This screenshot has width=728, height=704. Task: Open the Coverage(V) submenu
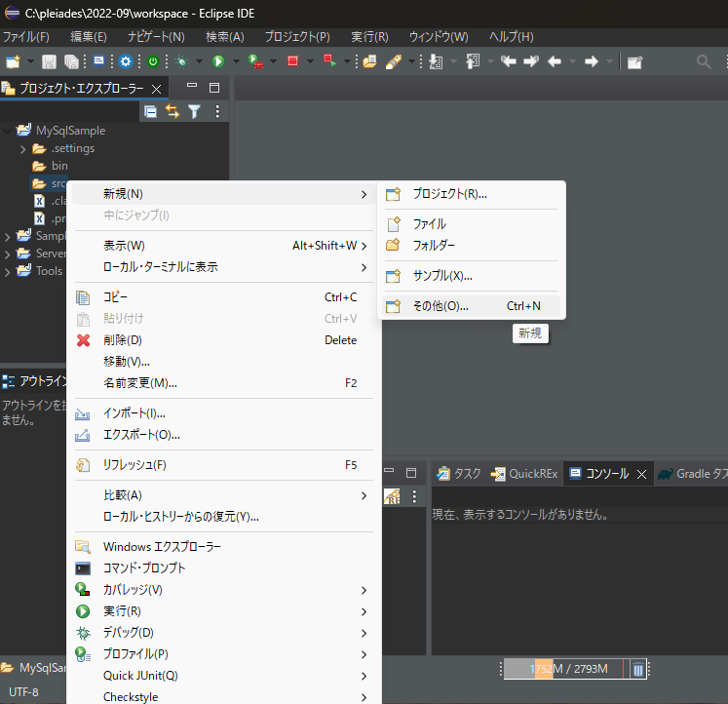point(224,589)
